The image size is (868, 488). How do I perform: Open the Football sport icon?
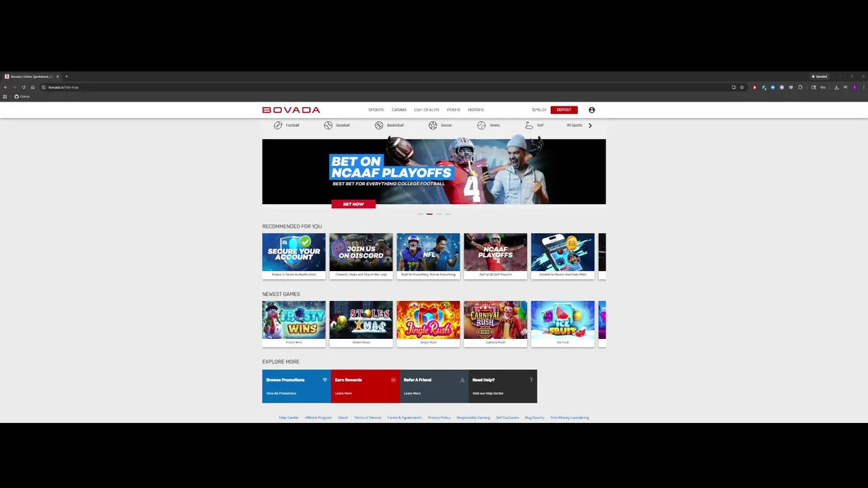(278, 125)
